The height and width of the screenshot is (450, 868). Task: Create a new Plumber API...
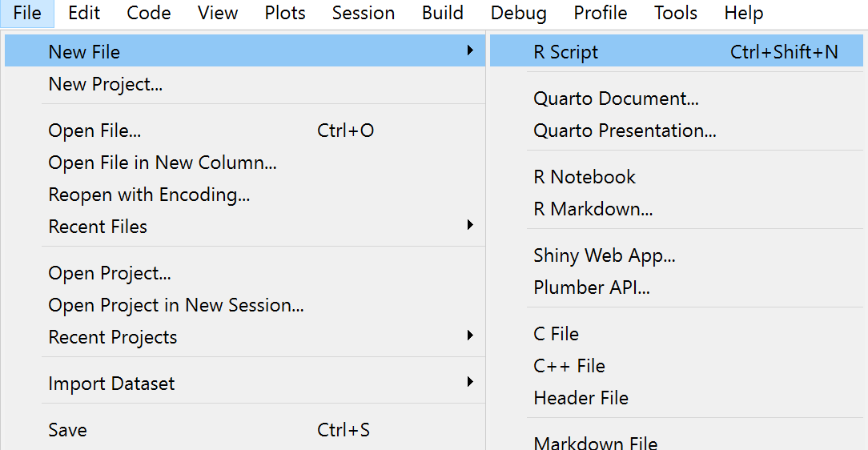677,287
